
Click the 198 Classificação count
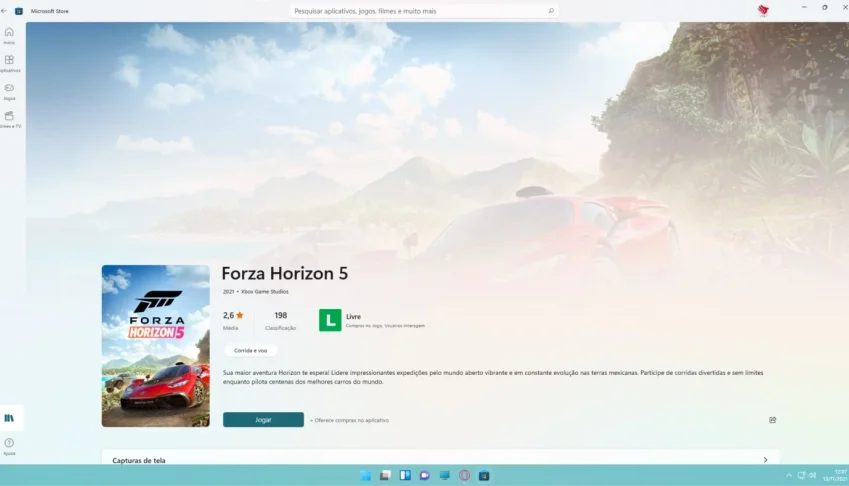point(280,320)
